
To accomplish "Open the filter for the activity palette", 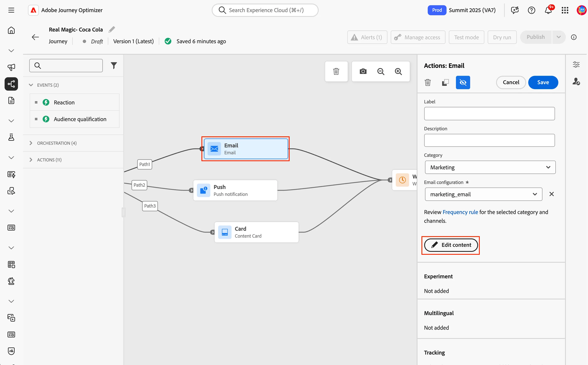I will pyautogui.click(x=114, y=65).
